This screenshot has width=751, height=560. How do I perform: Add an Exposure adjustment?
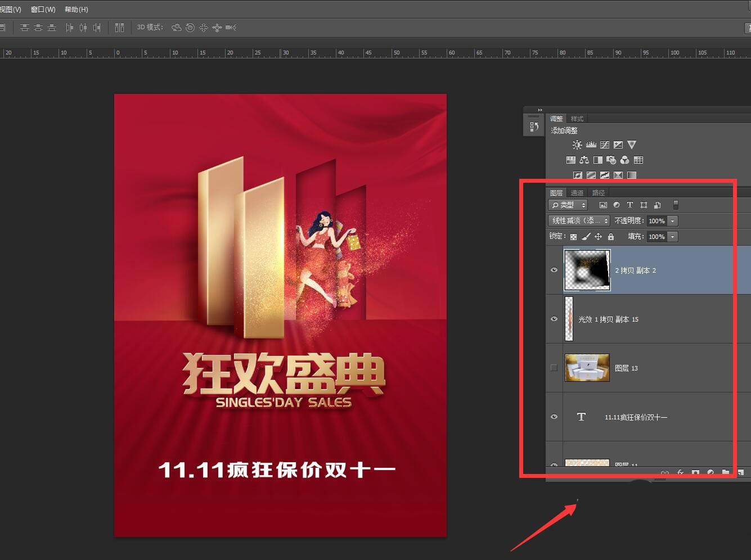point(618,145)
